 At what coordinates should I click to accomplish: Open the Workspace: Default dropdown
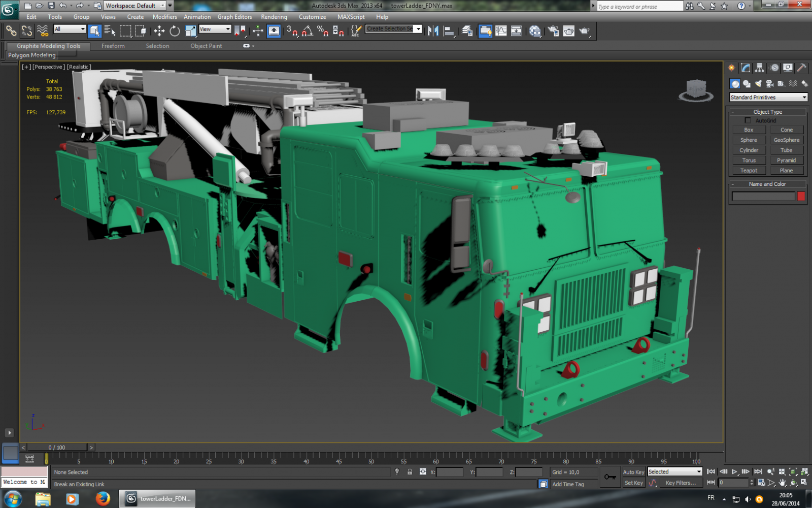[135, 6]
